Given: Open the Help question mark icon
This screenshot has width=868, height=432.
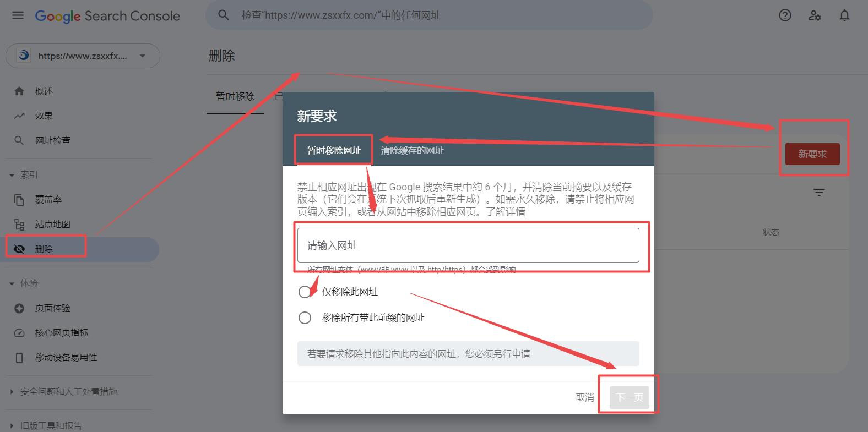Looking at the screenshot, I should (x=785, y=15).
